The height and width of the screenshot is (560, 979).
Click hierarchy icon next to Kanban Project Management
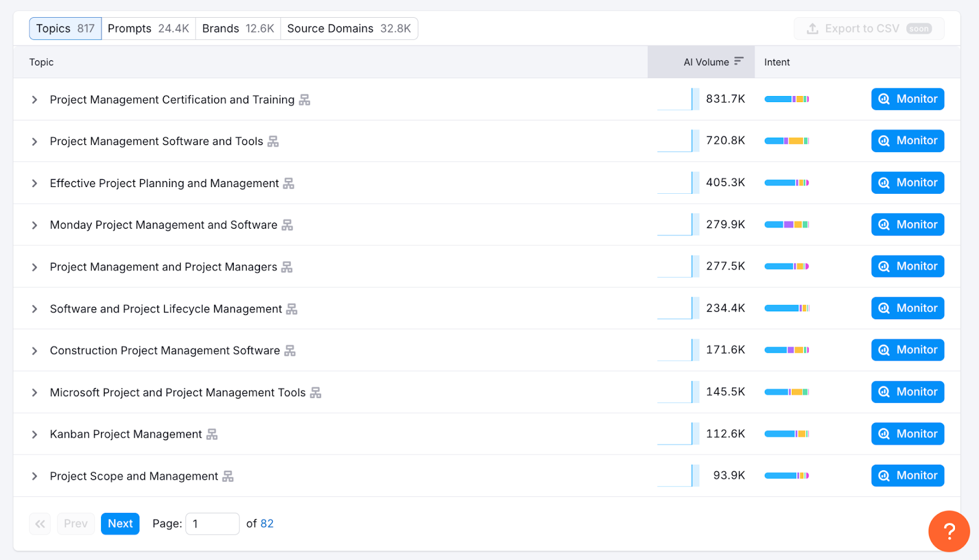(212, 434)
